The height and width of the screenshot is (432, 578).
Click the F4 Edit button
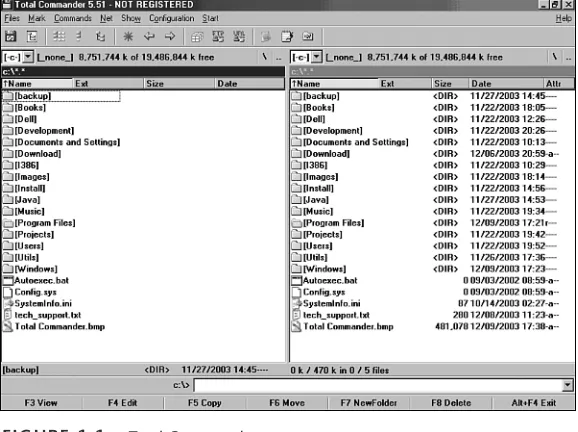(122, 403)
